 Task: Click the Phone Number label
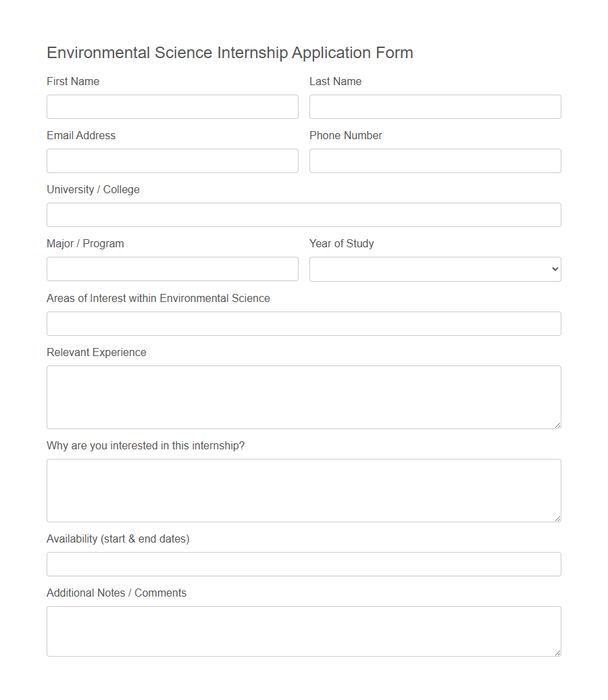[x=345, y=135]
